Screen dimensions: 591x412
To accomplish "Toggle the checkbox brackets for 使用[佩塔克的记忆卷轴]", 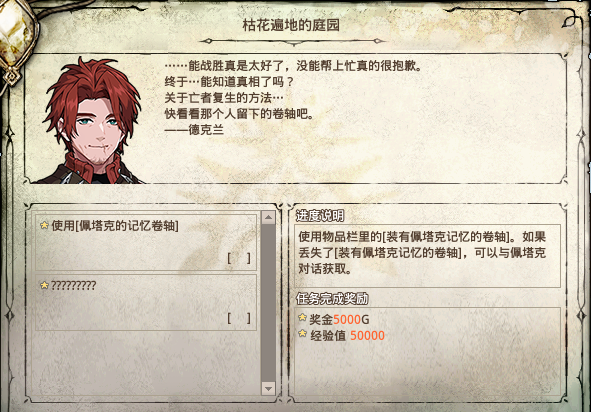I will tap(239, 258).
